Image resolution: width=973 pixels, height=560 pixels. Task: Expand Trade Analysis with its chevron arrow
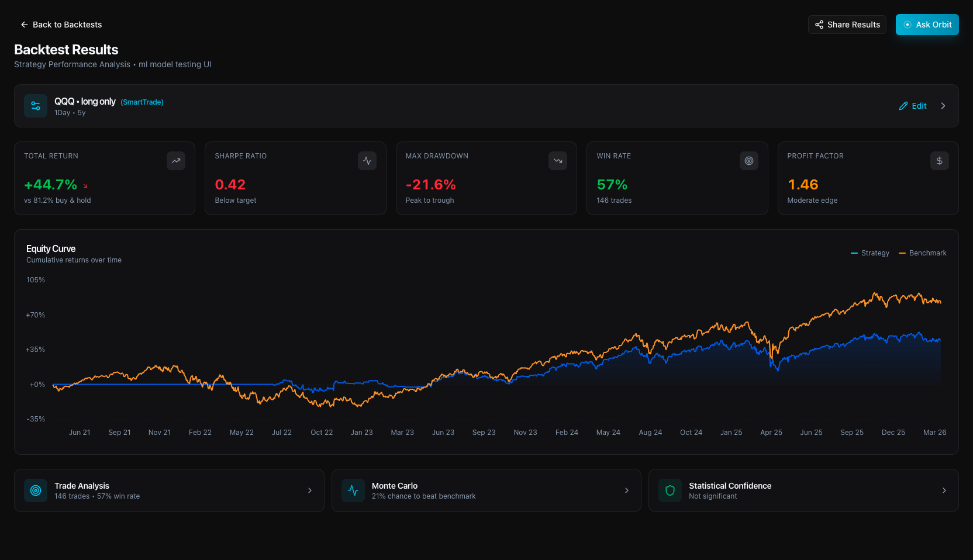(x=310, y=490)
